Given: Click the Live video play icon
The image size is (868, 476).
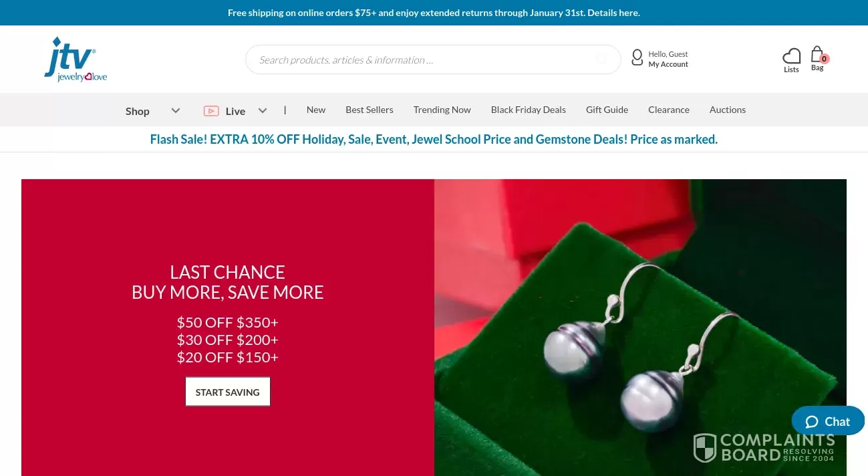Looking at the screenshot, I should pyautogui.click(x=211, y=111).
